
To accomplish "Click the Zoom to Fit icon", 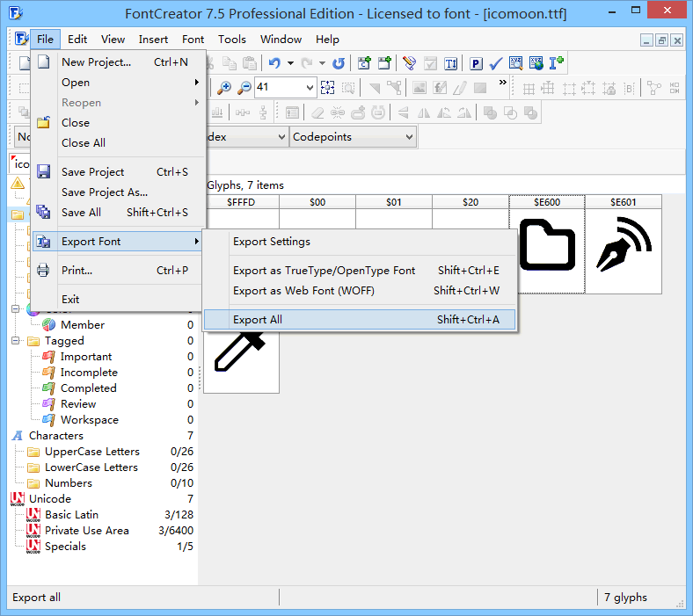I will [327, 87].
